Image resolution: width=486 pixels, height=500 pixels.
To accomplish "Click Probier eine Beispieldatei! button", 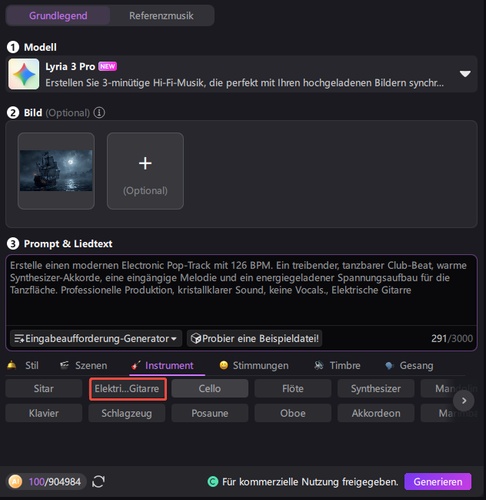I will tap(254, 339).
